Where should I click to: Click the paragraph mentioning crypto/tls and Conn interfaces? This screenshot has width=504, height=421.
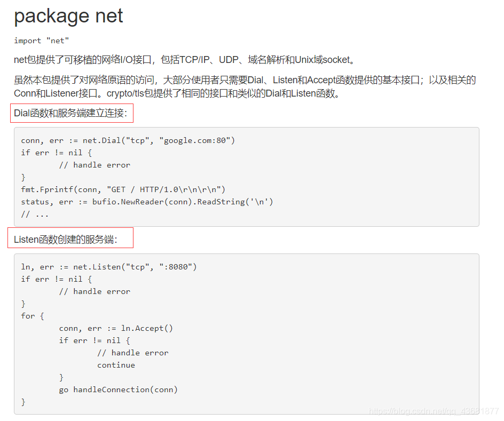point(245,86)
